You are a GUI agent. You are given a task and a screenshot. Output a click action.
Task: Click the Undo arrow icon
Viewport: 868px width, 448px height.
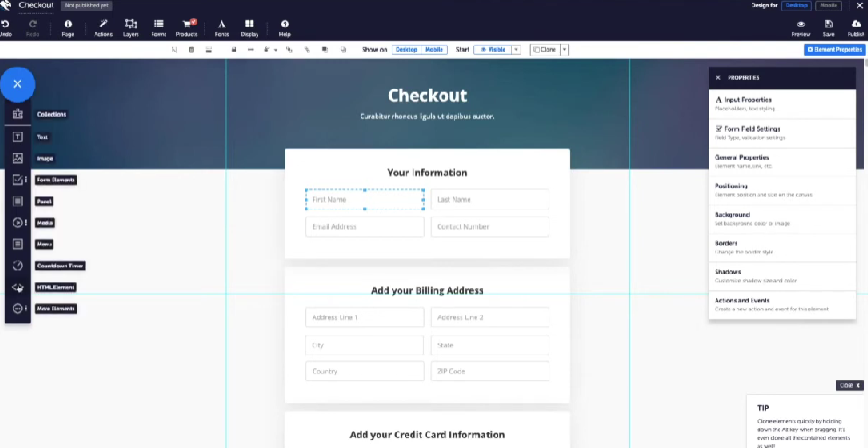tap(5, 26)
